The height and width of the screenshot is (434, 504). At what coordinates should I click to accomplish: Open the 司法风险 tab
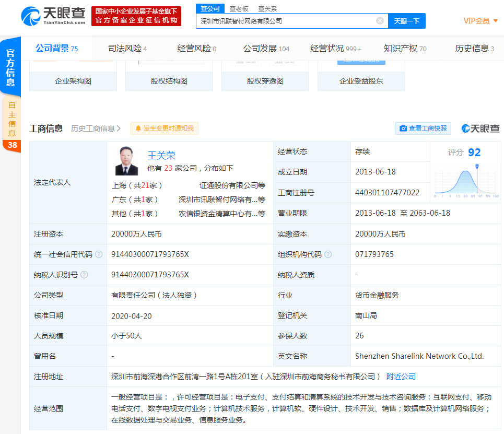[127, 49]
